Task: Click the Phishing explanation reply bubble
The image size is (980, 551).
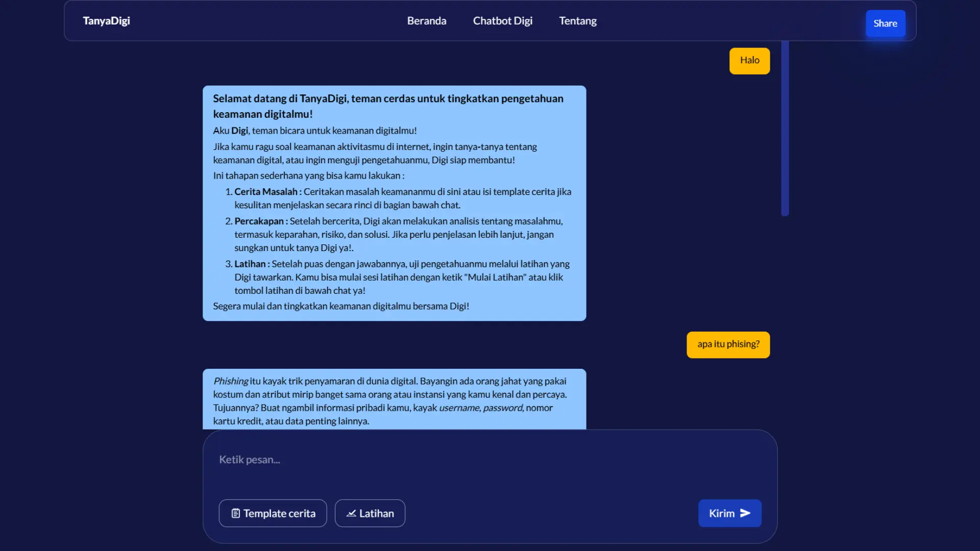Action: [x=394, y=400]
